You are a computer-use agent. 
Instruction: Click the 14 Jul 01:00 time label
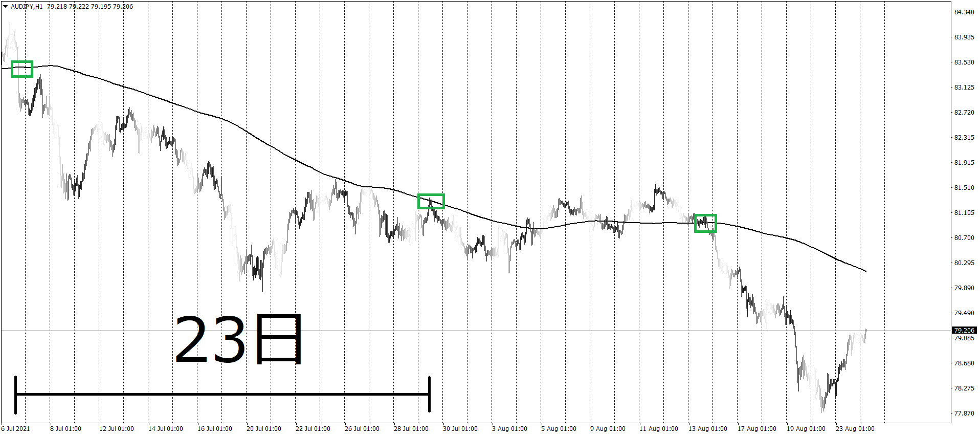166,429
